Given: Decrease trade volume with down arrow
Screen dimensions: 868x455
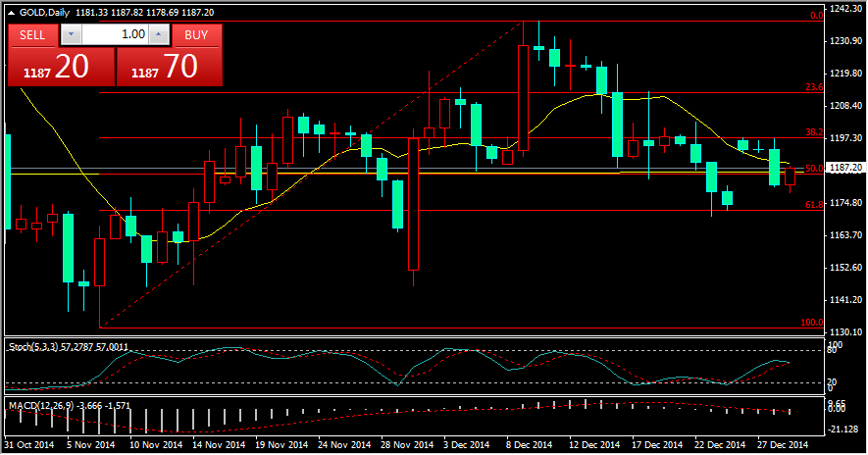Looking at the screenshot, I should (71, 34).
